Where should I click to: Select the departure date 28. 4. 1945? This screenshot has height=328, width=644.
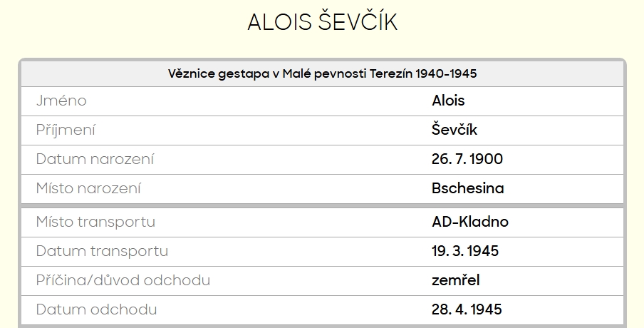(x=467, y=309)
